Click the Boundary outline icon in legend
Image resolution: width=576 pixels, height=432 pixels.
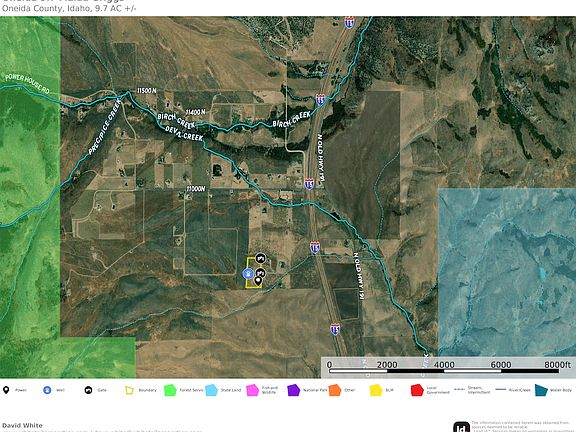(129, 390)
